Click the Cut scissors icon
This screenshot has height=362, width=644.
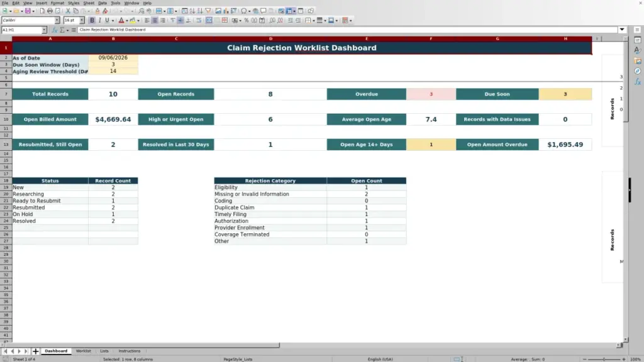68,11
